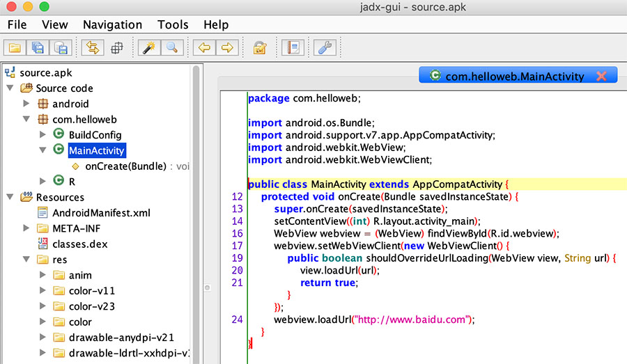Image resolution: width=627 pixels, height=364 pixels.
Task: Select BuildConfig in the tree
Action: click(x=95, y=134)
